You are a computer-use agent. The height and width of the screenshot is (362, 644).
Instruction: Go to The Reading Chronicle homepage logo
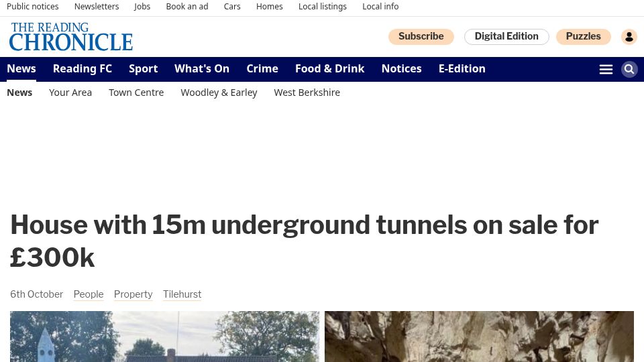[71, 37]
